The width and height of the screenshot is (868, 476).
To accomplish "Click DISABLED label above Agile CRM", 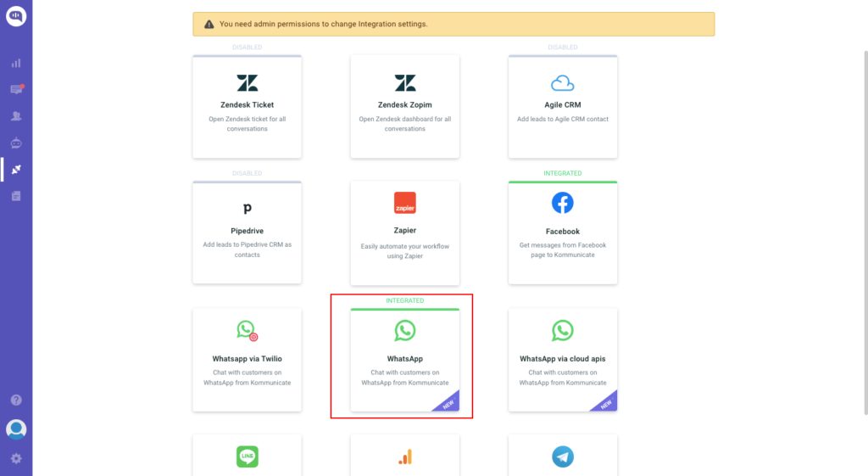I will point(563,48).
